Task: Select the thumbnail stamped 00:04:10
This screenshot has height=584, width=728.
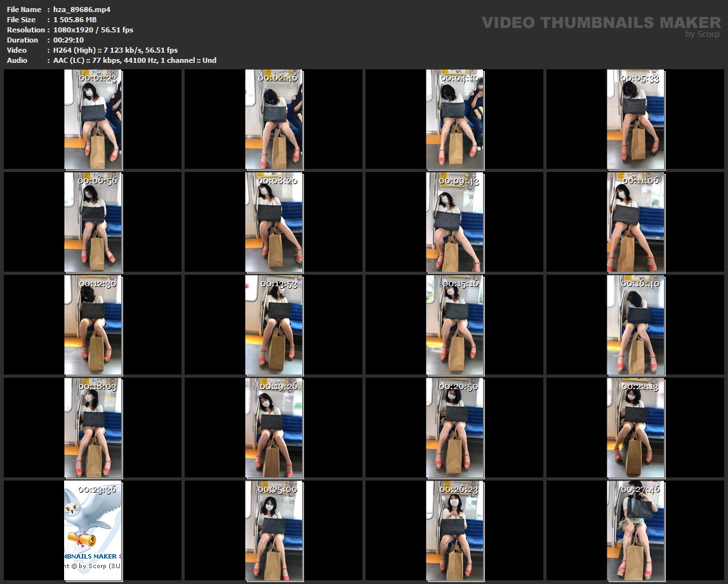Action: point(455,119)
